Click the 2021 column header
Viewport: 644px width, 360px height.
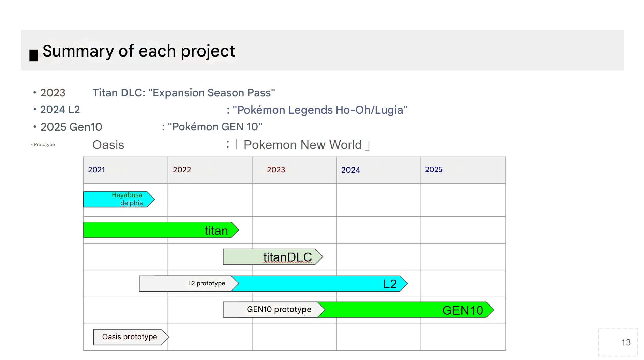click(x=125, y=170)
